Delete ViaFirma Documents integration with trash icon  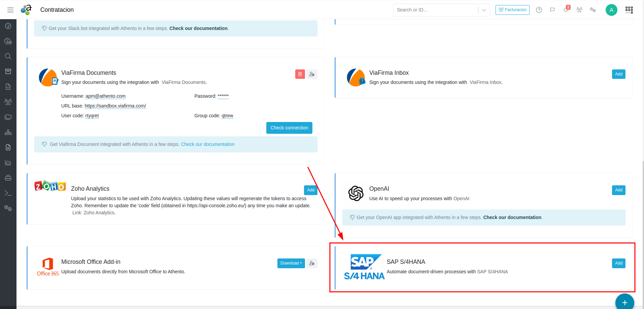pos(300,74)
